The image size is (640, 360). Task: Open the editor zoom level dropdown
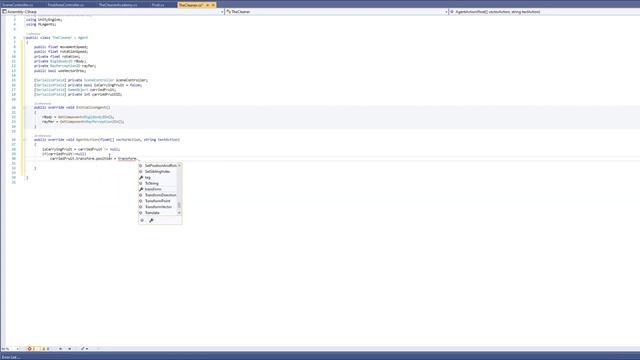click(x=10, y=349)
